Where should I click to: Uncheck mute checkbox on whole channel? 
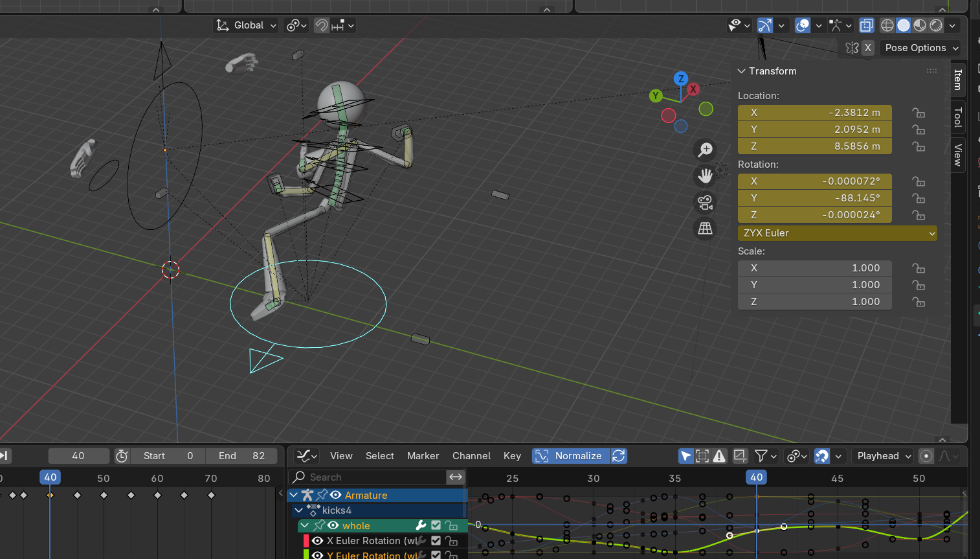click(x=436, y=525)
